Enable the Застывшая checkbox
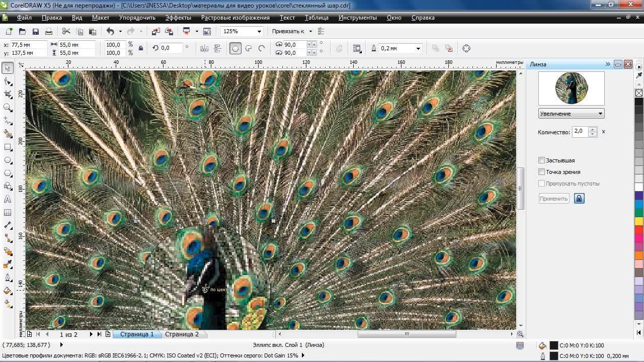644x362 pixels. click(542, 160)
